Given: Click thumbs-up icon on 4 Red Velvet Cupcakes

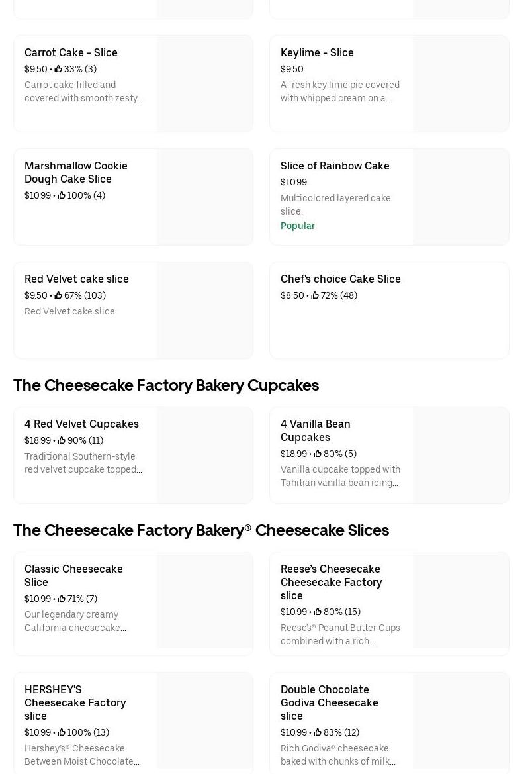Looking at the screenshot, I should click(62, 440).
